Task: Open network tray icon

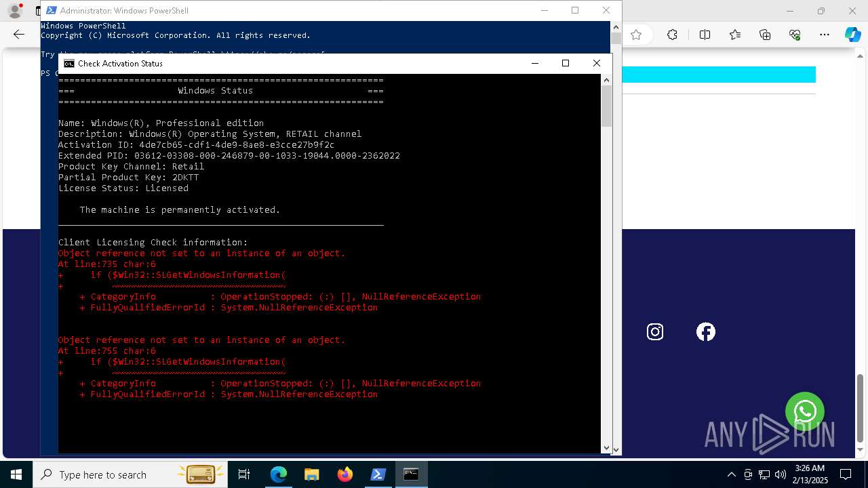Action: click(x=764, y=474)
